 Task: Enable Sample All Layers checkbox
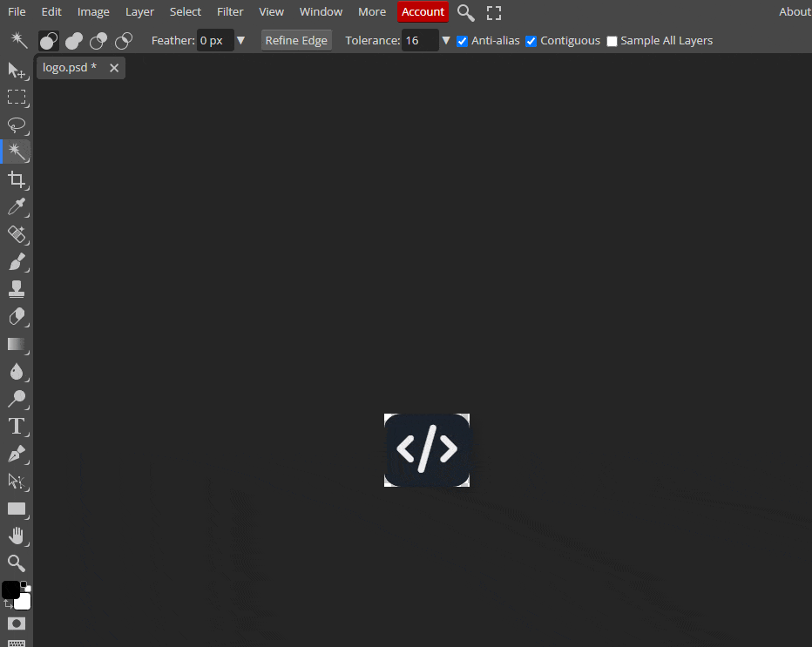(612, 41)
